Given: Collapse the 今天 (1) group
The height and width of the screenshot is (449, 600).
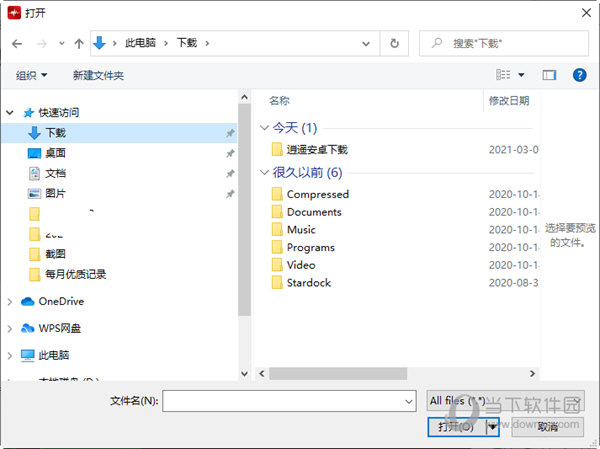Looking at the screenshot, I should [x=264, y=128].
